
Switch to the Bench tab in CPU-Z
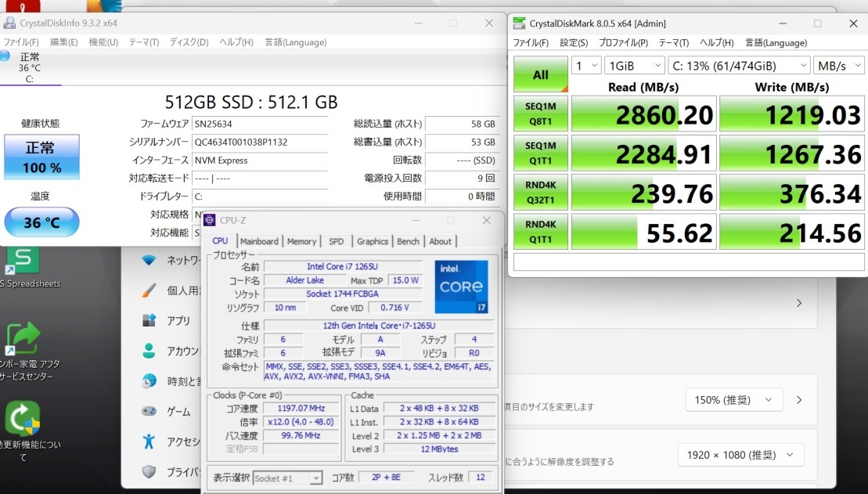pyautogui.click(x=408, y=241)
